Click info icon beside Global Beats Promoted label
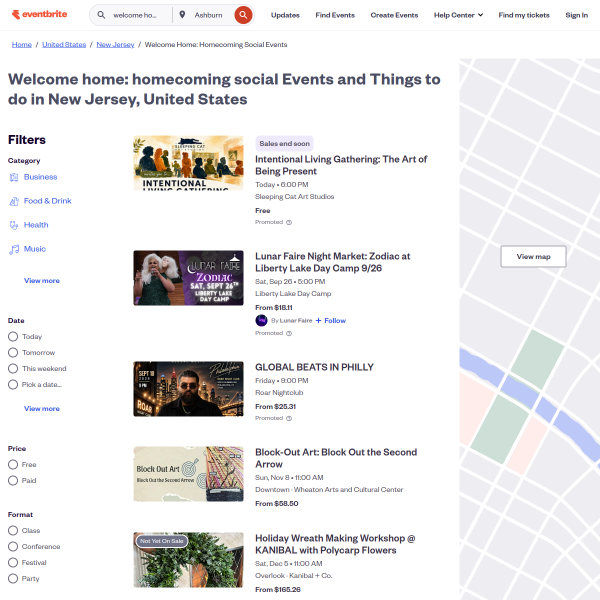The image size is (600, 600). coord(289,418)
